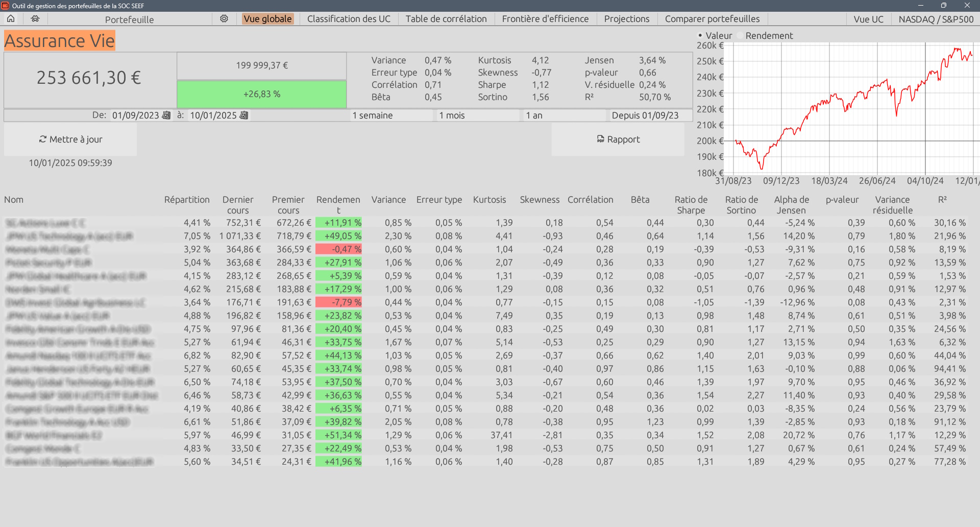
Task: Open settings via the gear icon
Action: (x=224, y=19)
